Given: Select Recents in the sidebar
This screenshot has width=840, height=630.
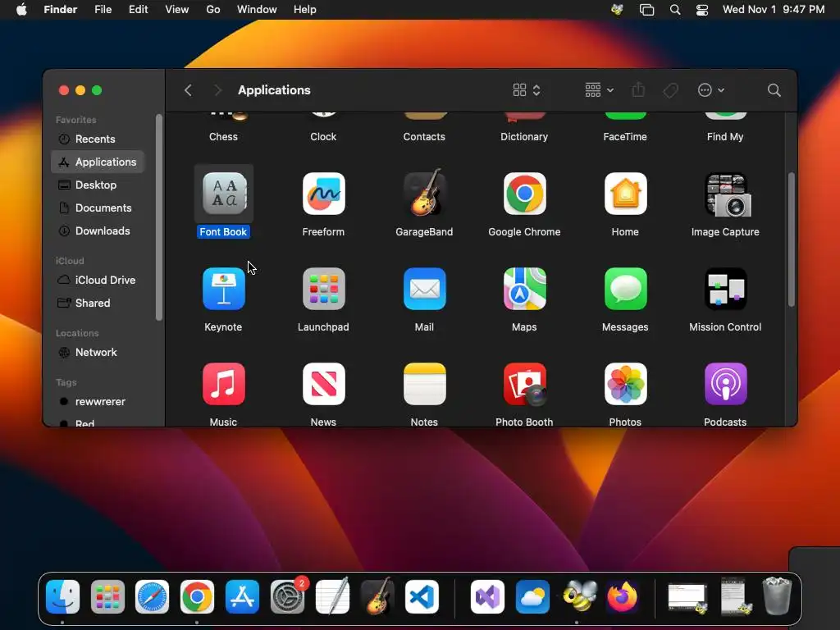Looking at the screenshot, I should (98, 139).
